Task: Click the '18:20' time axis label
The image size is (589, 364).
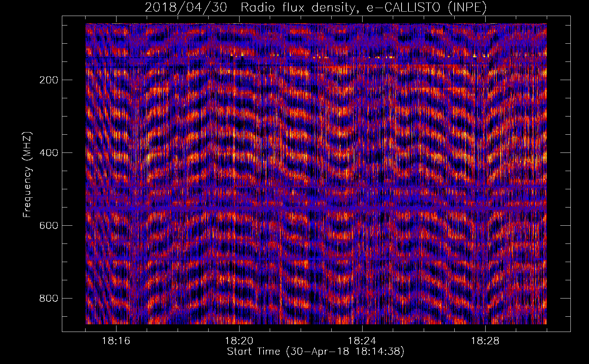Action: click(x=239, y=341)
